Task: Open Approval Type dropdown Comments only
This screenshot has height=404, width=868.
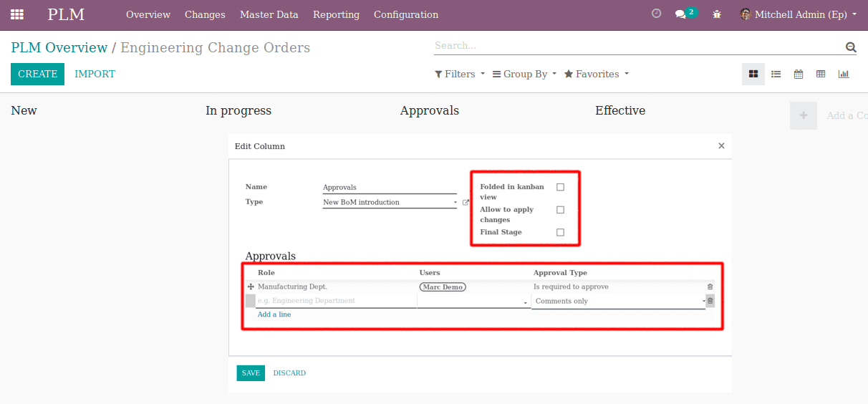Action: click(619, 302)
